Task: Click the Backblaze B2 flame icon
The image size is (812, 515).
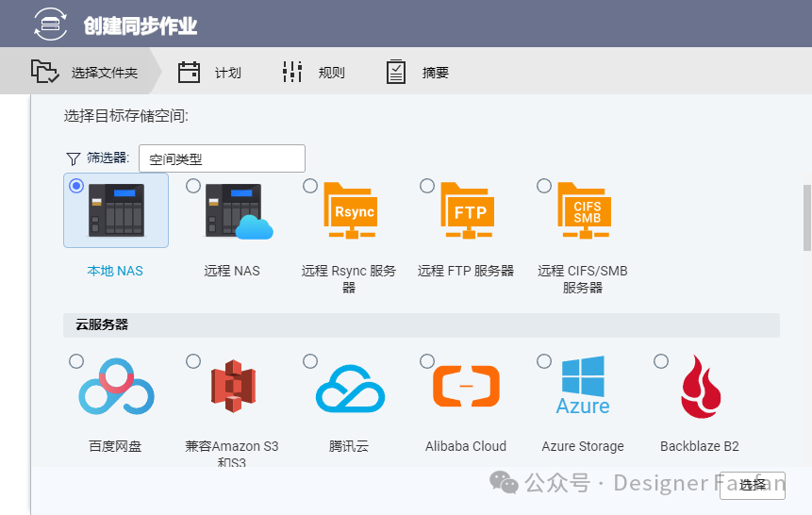Action: click(x=700, y=387)
